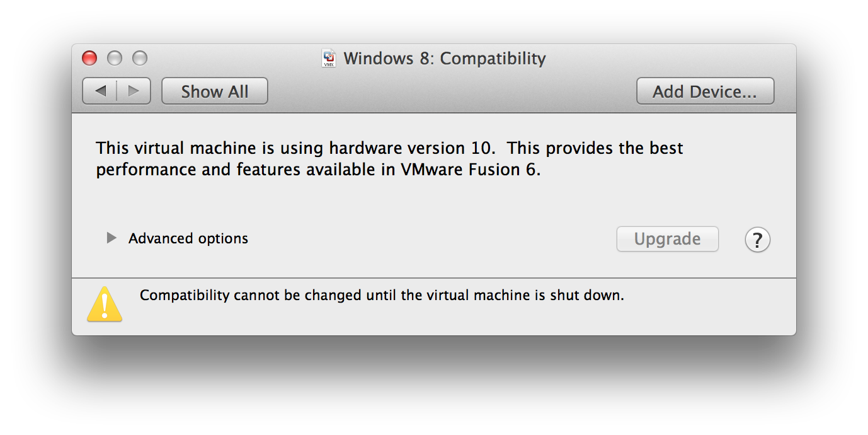Click empty space right of the warning message

tap(705, 309)
